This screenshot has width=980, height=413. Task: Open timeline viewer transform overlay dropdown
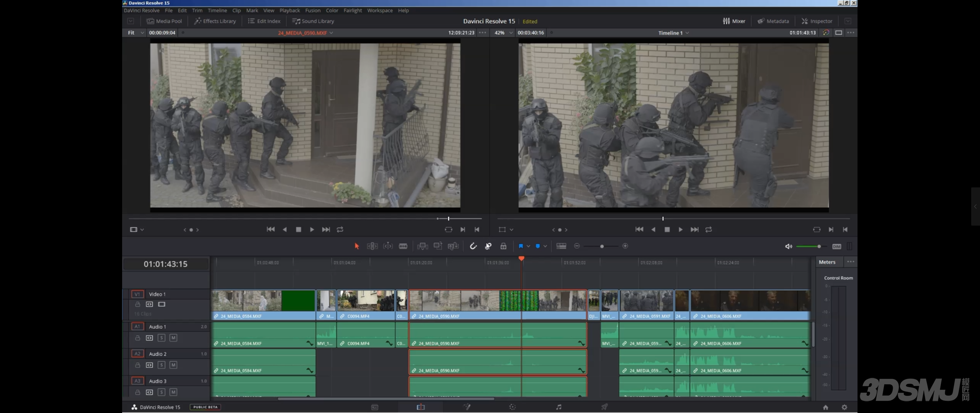506,229
